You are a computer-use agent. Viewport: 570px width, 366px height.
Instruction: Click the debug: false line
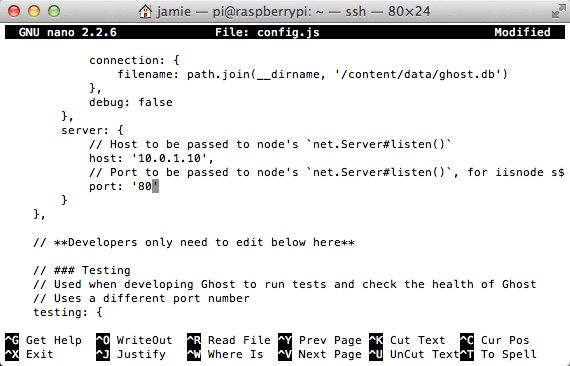(x=131, y=102)
